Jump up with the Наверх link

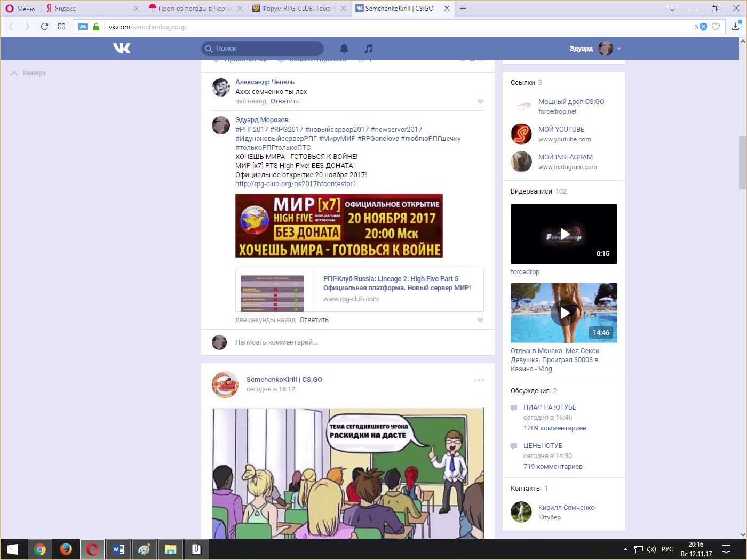click(29, 73)
